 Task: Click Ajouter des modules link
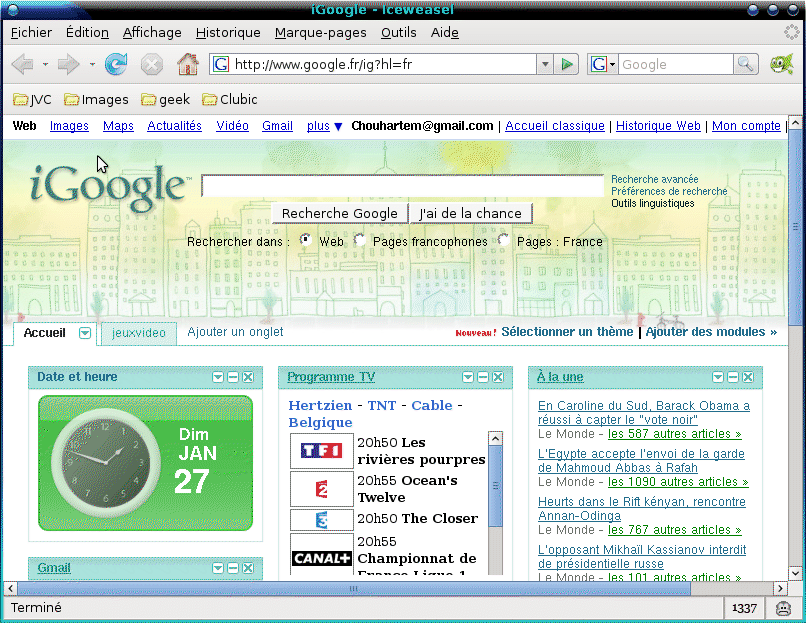tap(711, 332)
